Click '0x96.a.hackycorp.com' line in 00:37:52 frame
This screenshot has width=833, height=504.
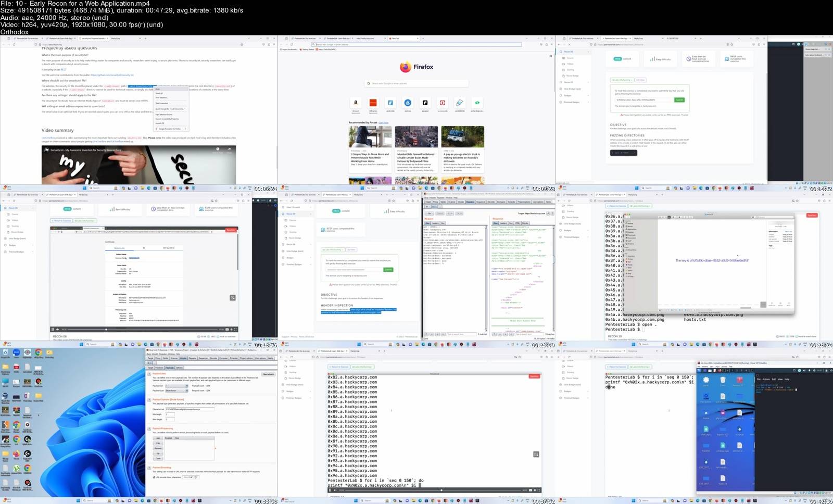352,475
